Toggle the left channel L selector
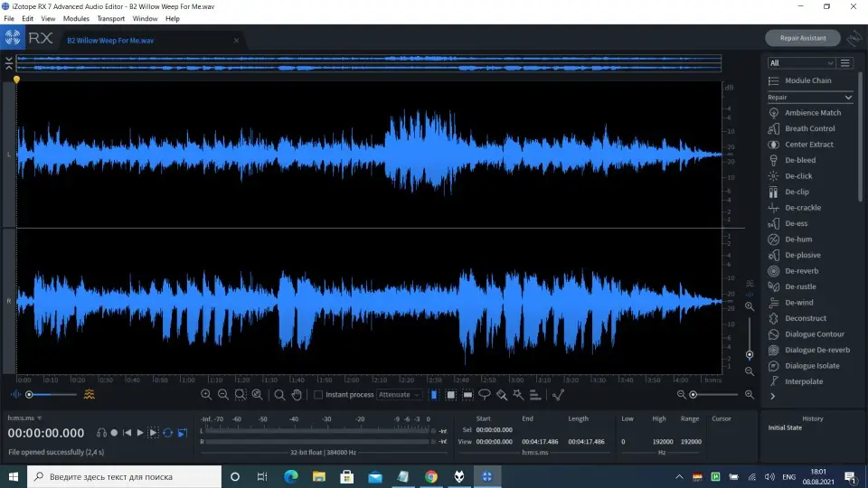Viewport: 868px width, 488px height. pyautogui.click(x=9, y=155)
